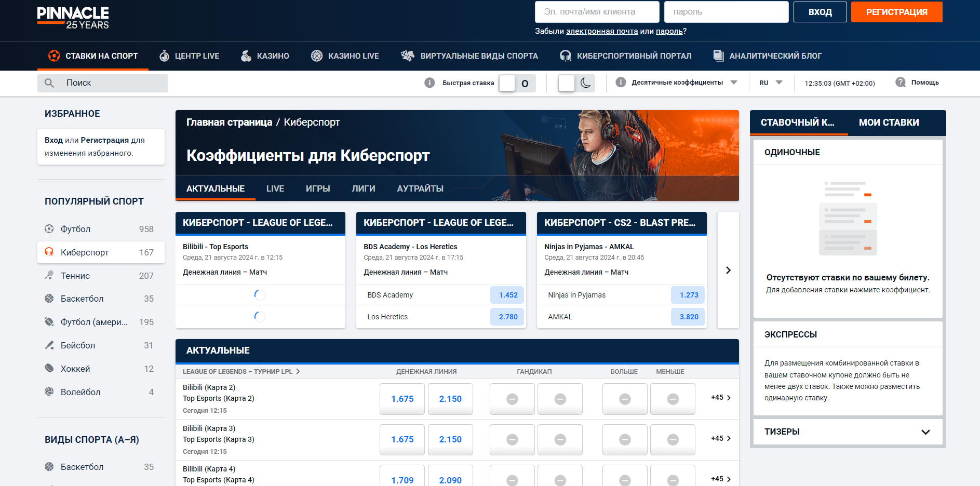This screenshot has height=486, width=980.
Task: Switch to the LIVE tab
Action: pos(275,188)
